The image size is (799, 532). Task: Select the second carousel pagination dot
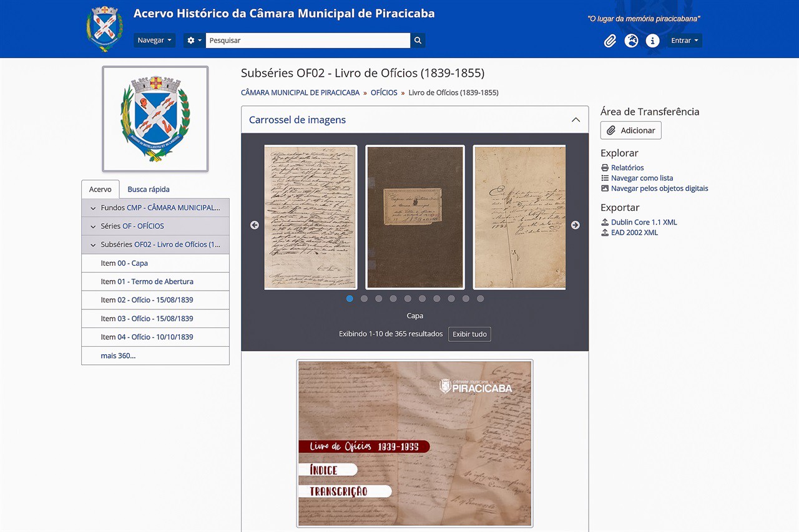coord(364,298)
